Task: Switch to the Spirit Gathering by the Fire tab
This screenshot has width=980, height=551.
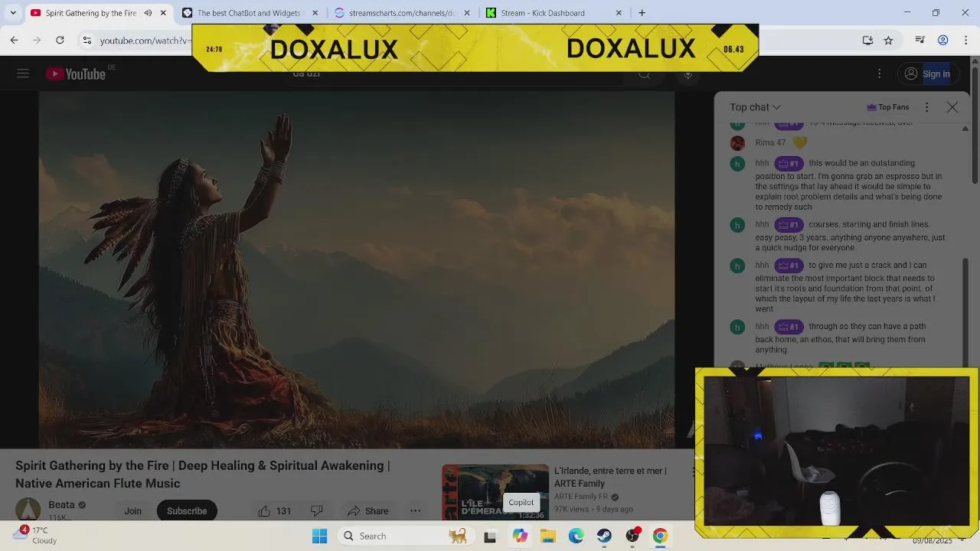Action: coord(98,13)
